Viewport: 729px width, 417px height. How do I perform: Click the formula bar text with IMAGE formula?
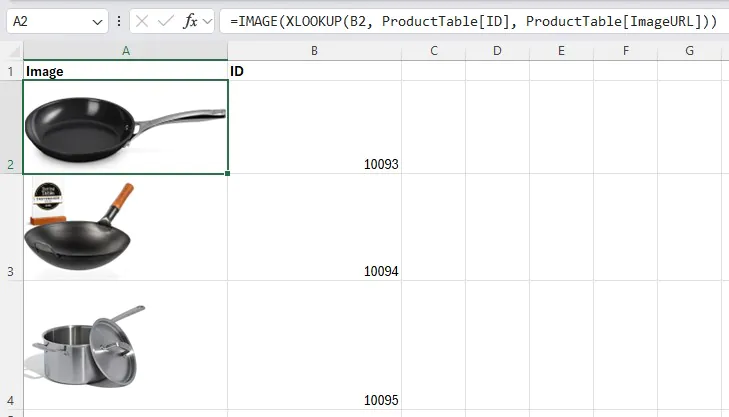click(x=474, y=21)
